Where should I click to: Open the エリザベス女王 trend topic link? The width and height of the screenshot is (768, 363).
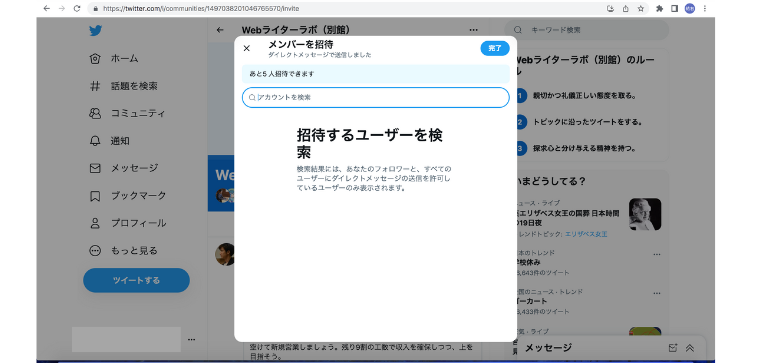(x=586, y=234)
